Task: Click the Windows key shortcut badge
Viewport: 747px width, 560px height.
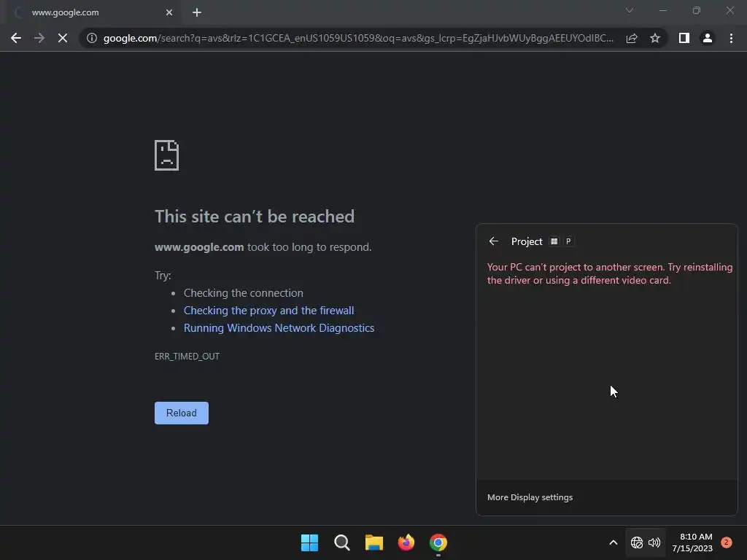Action: tap(554, 241)
